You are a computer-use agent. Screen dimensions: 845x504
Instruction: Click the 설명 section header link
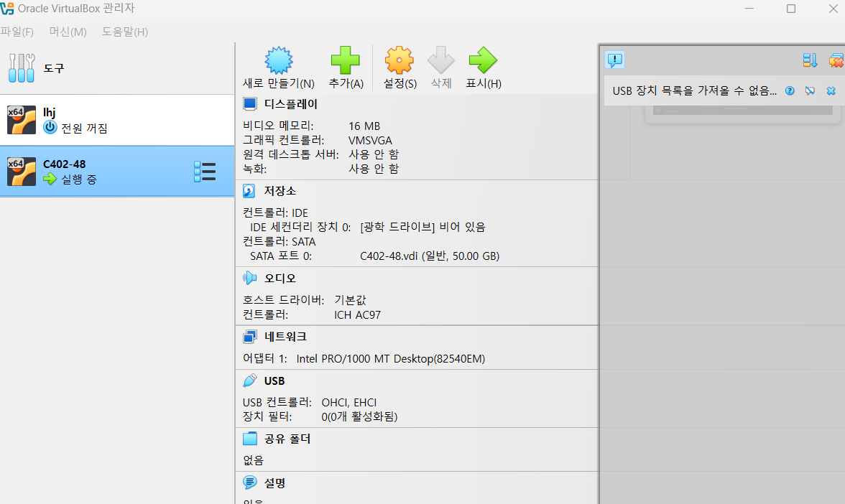[x=274, y=483]
